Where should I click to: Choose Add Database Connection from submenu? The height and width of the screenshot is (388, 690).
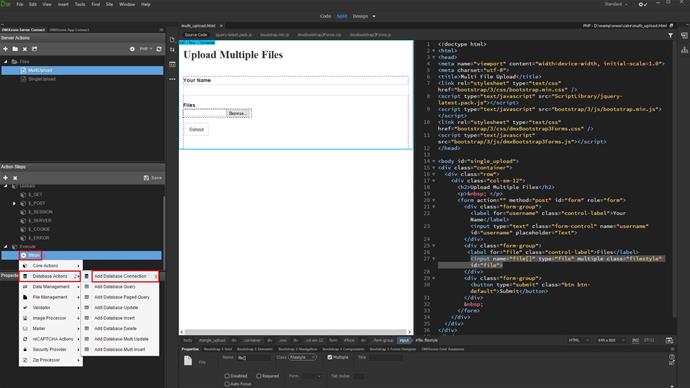pyautogui.click(x=125, y=276)
